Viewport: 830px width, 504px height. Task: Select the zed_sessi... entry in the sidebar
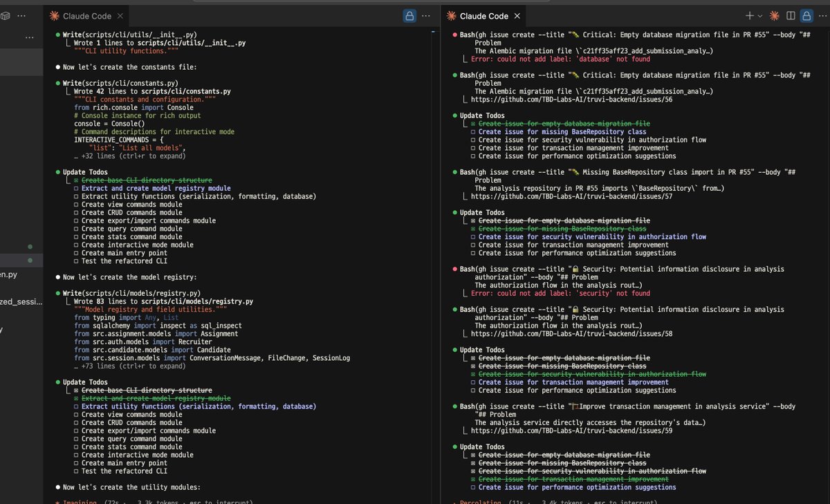click(x=21, y=302)
